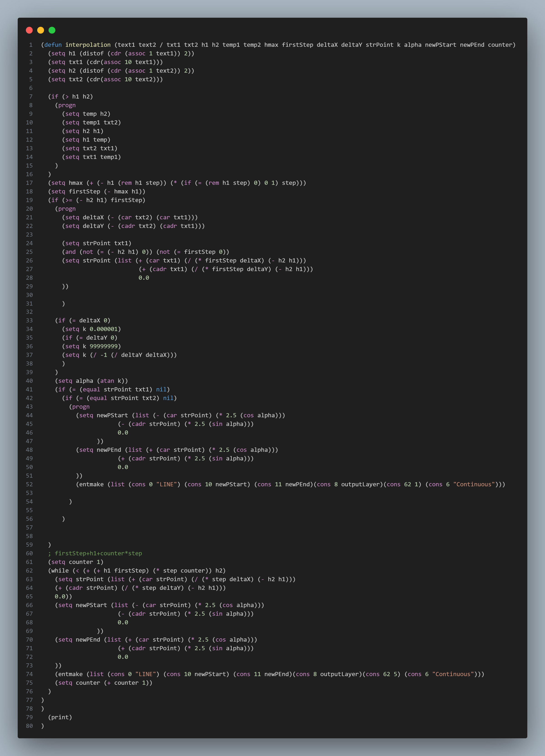Click '(print)' on line 79
Screen dimensions: 545x756
coord(60,717)
